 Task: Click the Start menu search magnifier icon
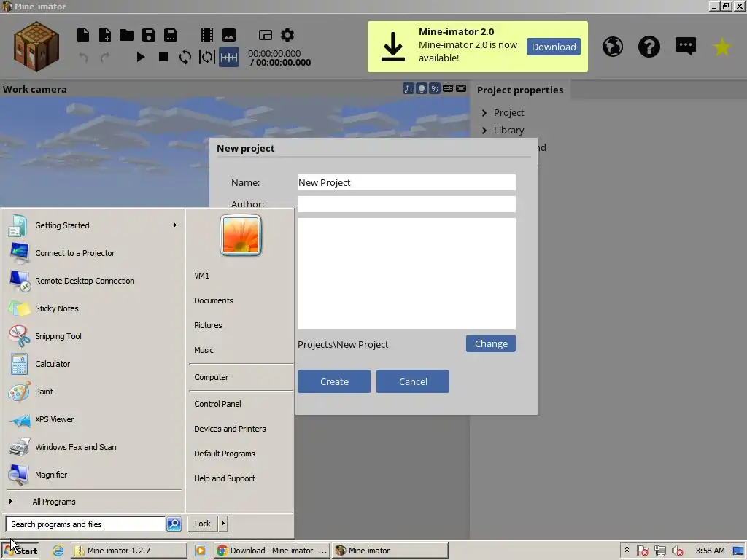click(x=174, y=524)
